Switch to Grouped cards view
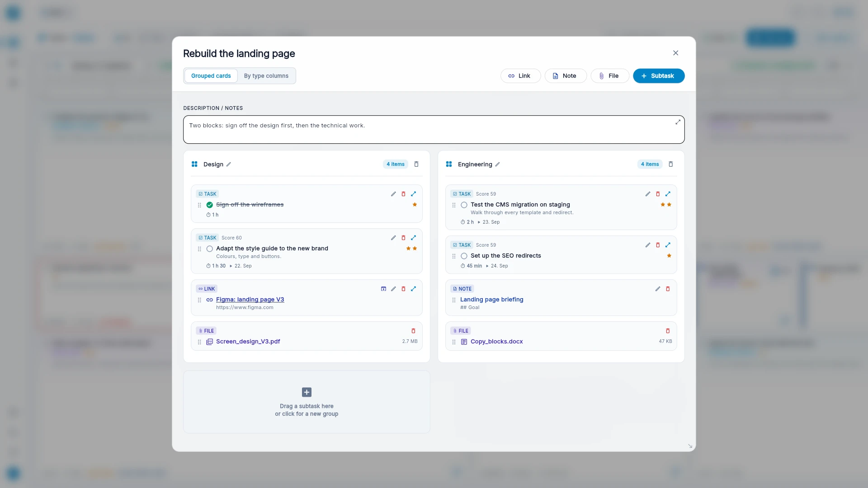The image size is (868, 488). click(211, 76)
